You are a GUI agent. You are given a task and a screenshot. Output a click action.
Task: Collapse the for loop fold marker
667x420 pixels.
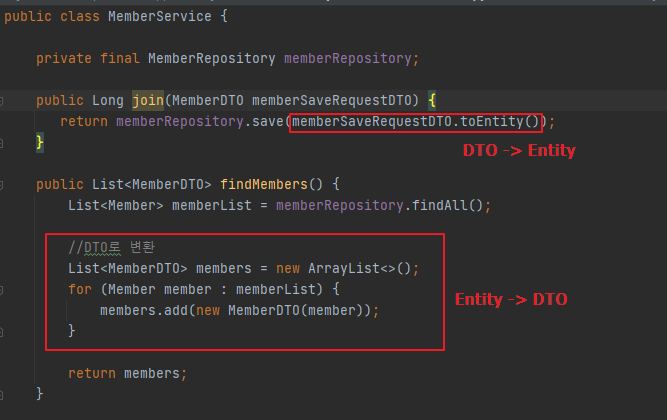point(1,290)
